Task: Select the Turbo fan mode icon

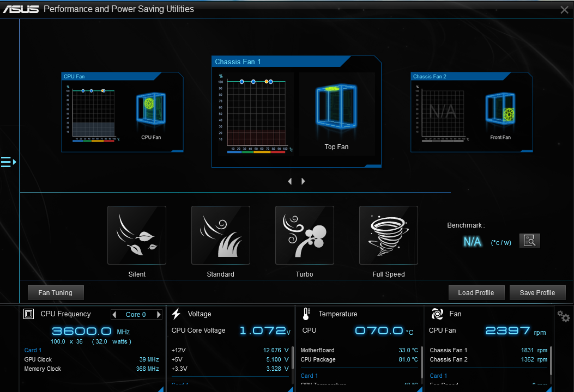Action: [x=305, y=235]
